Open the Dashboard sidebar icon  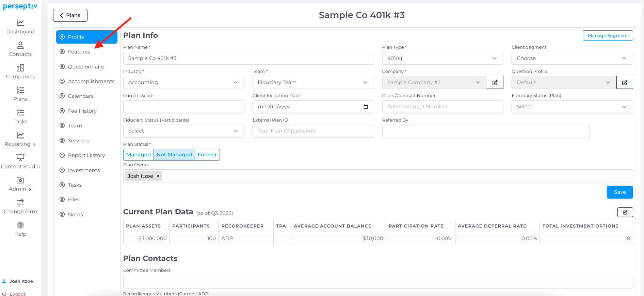pos(20,23)
